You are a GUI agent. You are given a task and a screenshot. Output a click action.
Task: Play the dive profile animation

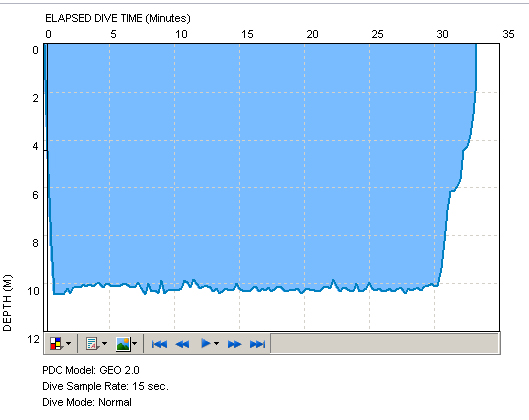point(205,343)
